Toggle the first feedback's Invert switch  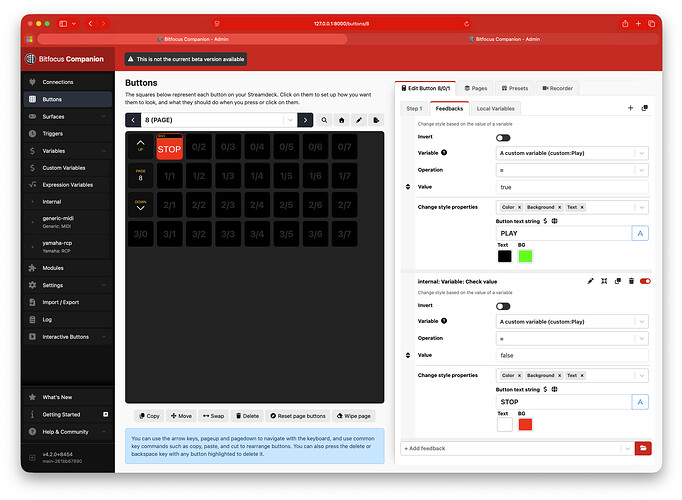503,137
